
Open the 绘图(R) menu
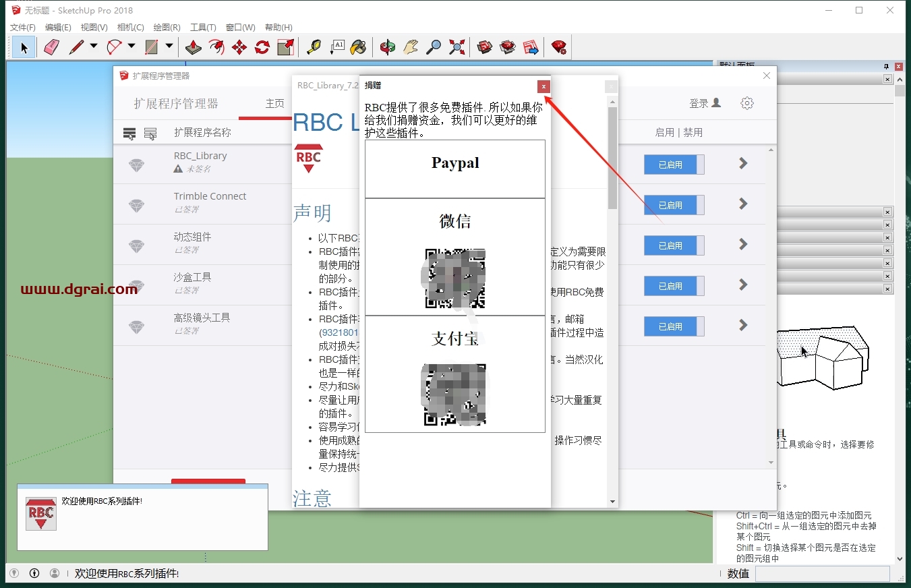[x=167, y=28]
